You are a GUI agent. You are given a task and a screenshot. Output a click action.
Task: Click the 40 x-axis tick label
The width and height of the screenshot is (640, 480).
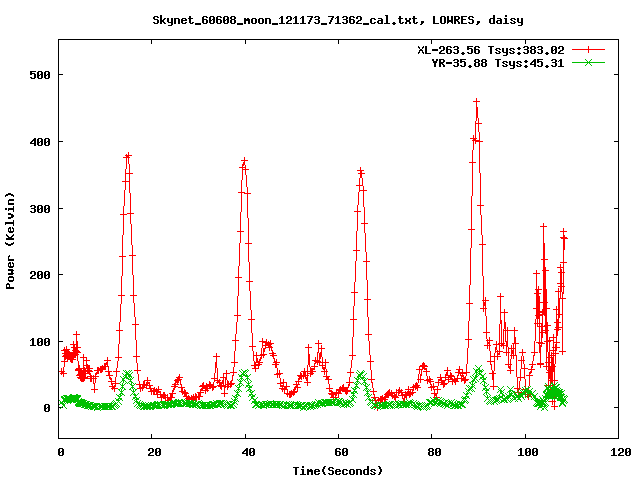248,452
